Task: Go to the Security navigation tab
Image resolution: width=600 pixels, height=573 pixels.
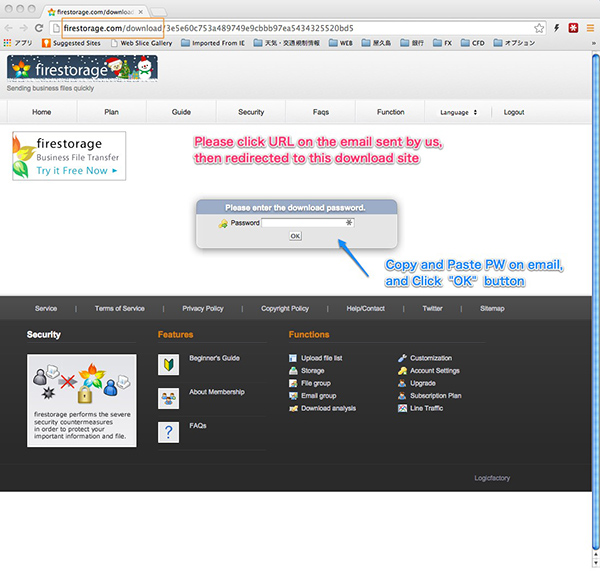Action: (x=251, y=112)
